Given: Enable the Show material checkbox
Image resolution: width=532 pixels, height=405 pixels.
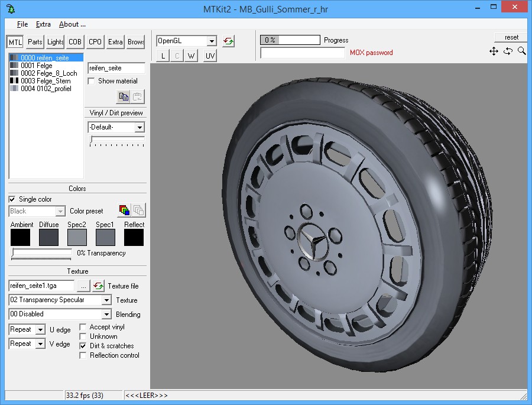Looking at the screenshot, I should pyautogui.click(x=92, y=81).
